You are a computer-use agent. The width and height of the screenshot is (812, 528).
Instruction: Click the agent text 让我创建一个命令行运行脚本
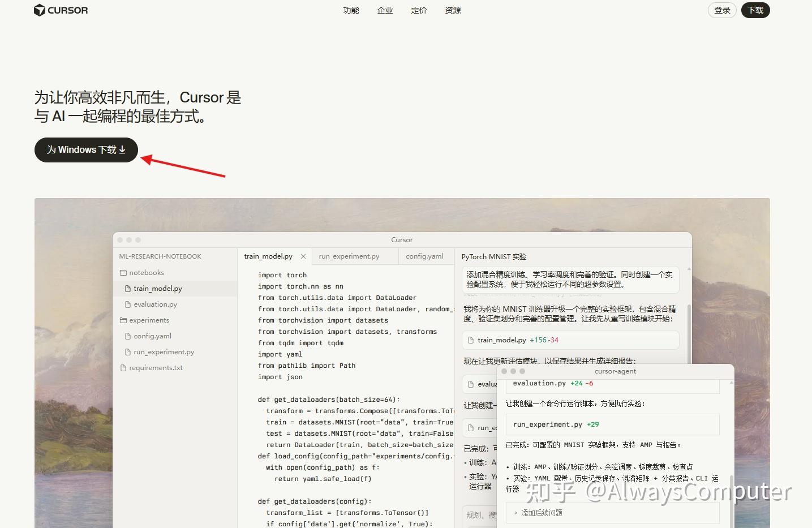(x=575, y=404)
